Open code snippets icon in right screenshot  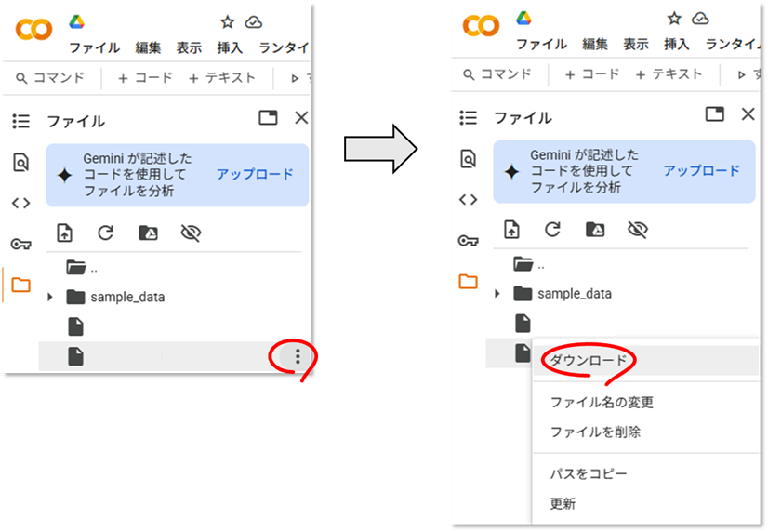469,199
